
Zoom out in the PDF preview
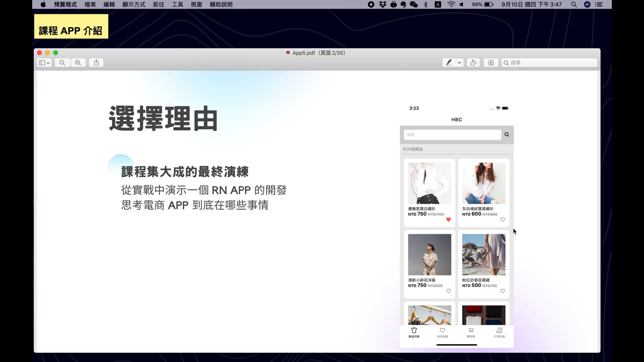(62, 63)
